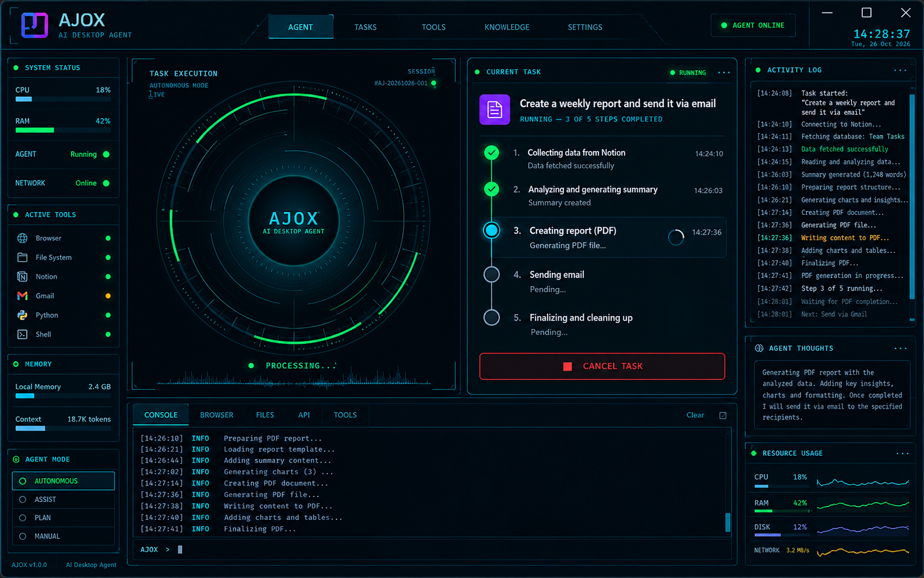This screenshot has width=924, height=578.
Task: Click the Memory panel header icon
Action: pyautogui.click(x=16, y=364)
